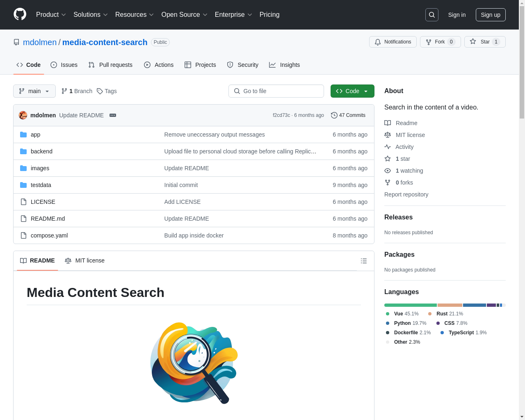Select the Code repository tab
525x420 pixels.
29,65
